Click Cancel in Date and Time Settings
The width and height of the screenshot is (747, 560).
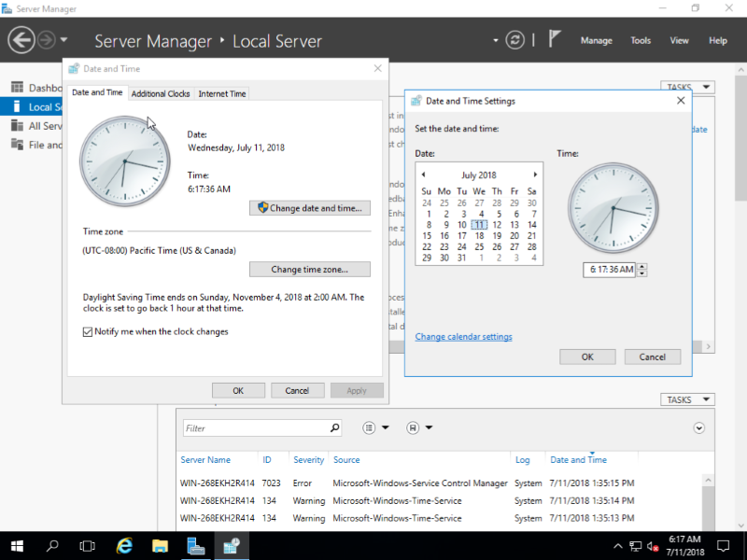point(652,357)
